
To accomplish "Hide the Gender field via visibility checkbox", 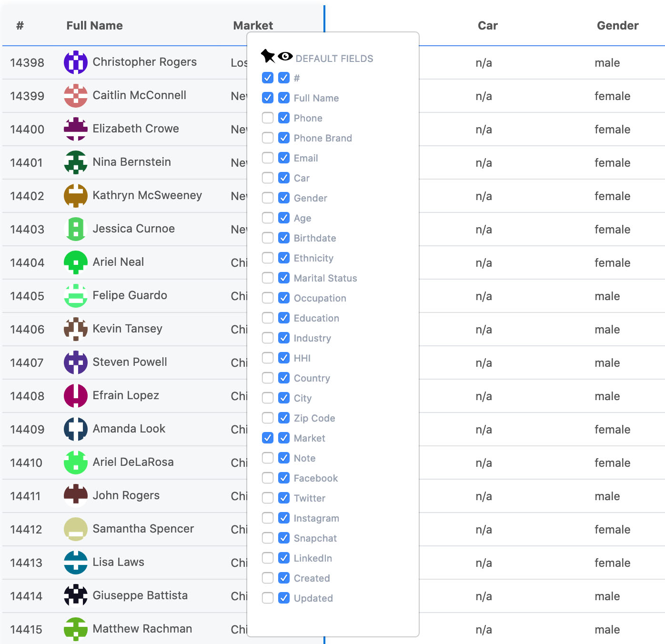I will tap(284, 198).
